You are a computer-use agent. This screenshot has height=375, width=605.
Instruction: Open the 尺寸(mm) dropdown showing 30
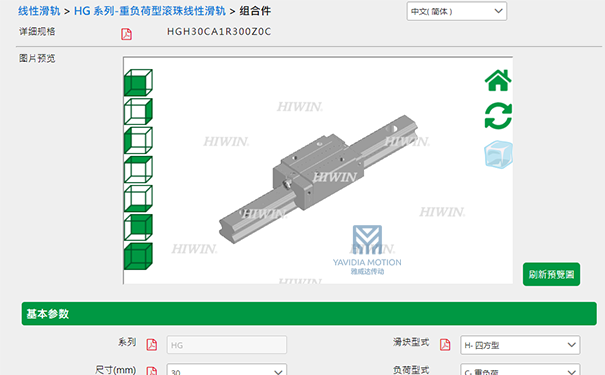227,369
